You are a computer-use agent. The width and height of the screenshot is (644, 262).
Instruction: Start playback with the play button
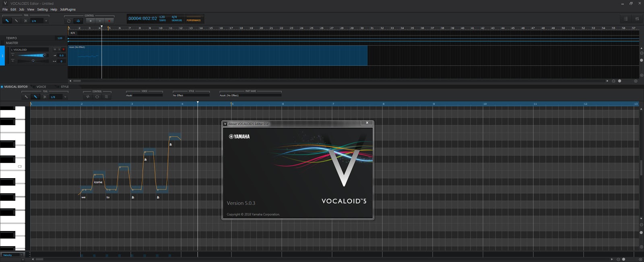coord(100,21)
